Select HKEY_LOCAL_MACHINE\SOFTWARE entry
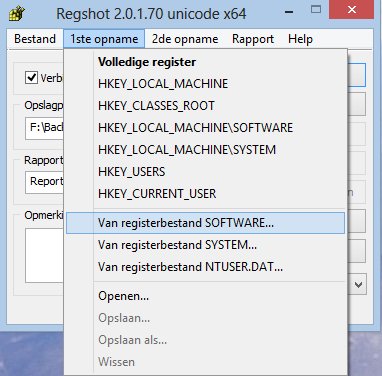The image size is (382, 376). pos(205,128)
